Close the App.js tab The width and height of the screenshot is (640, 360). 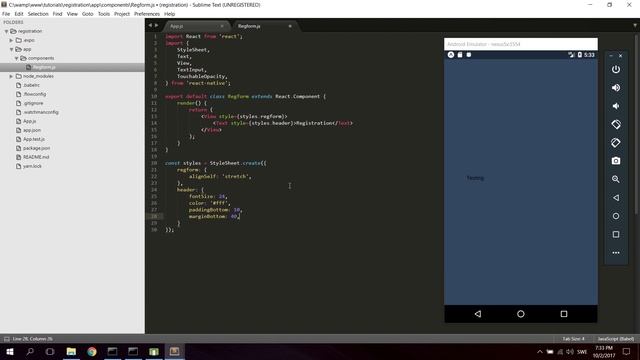point(222,26)
